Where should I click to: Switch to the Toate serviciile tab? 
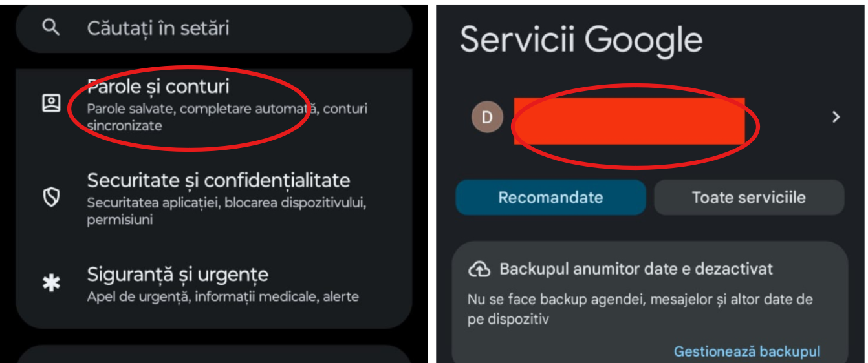point(749,197)
